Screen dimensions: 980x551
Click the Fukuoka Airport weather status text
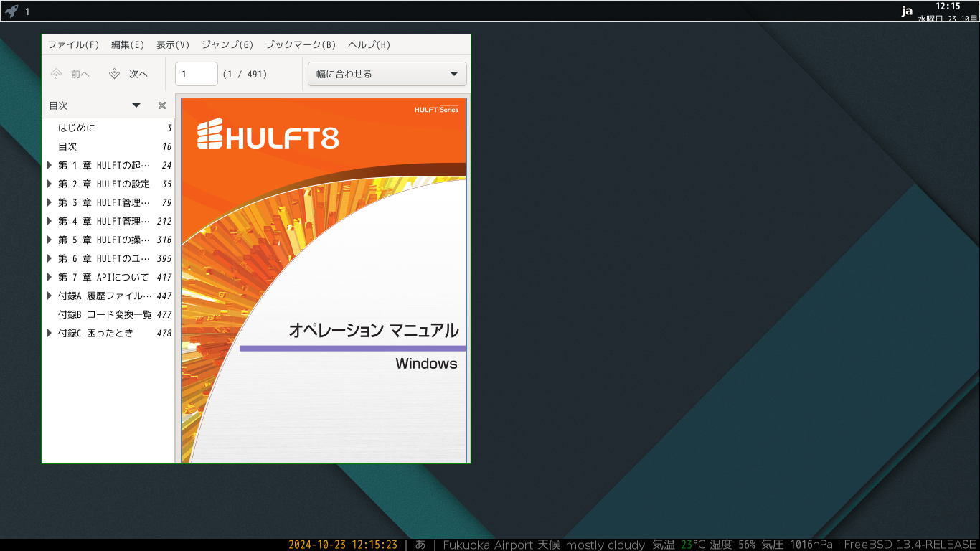pyautogui.click(x=543, y=545)
